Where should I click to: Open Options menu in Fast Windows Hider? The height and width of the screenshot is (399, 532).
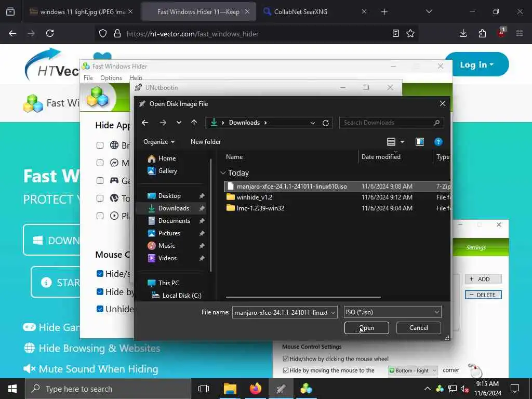111,78
